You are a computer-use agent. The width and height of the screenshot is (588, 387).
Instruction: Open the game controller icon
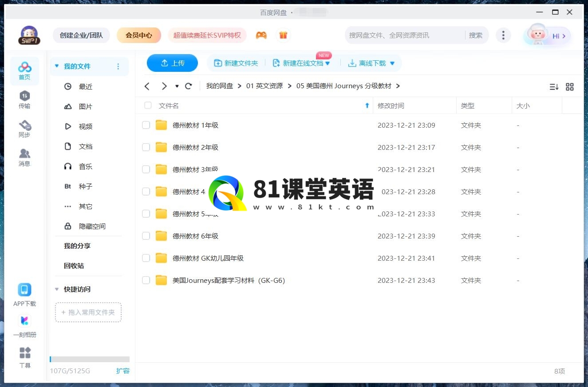[x=261, y=35]
